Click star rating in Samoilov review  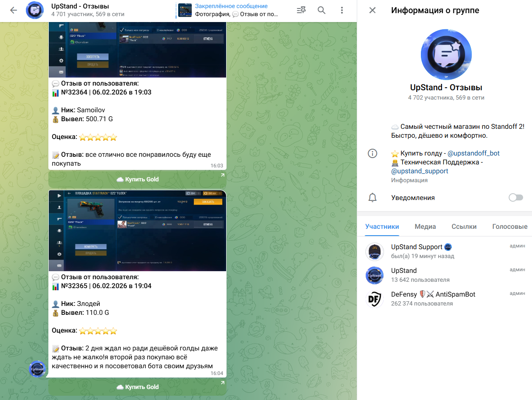coord(98,137)
